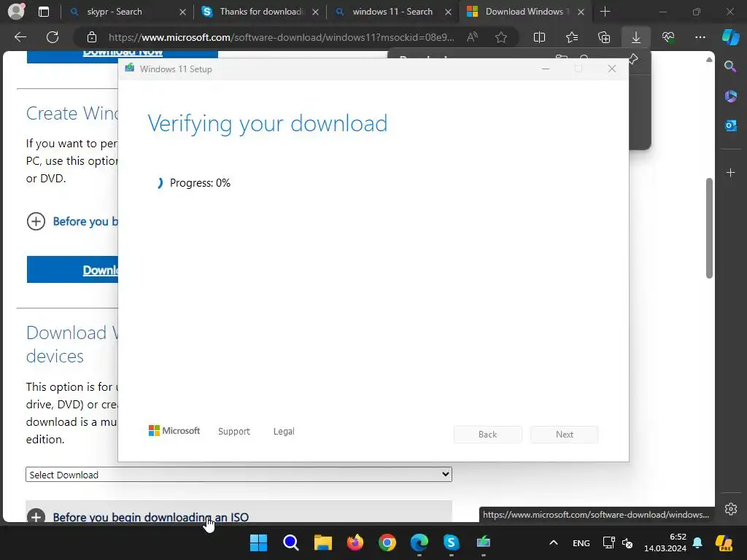Launch Google Chrome from the taskbar
The height and width of the screenshot is (560, 747).
click(387, 542)
